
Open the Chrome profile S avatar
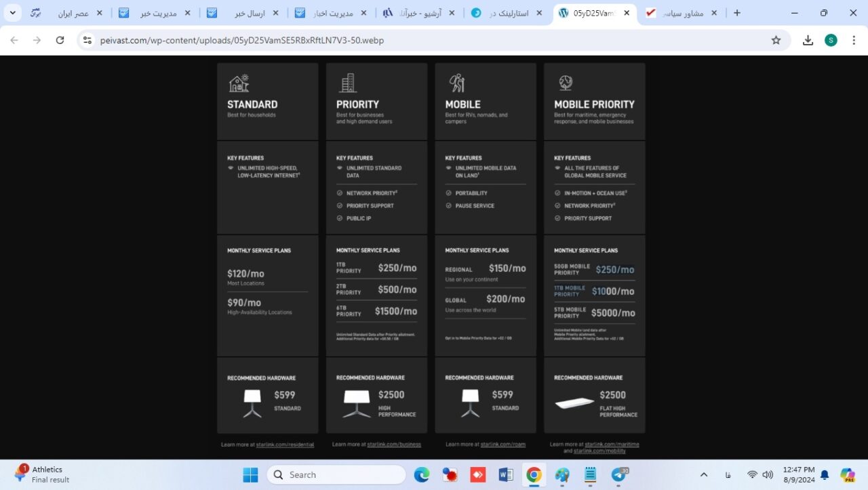(831, 40)
